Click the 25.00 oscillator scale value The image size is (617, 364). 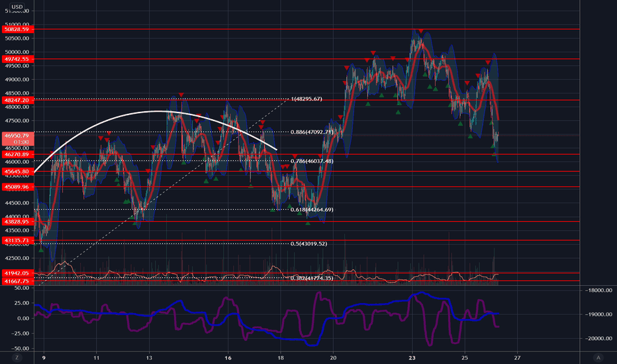[21, 303]
